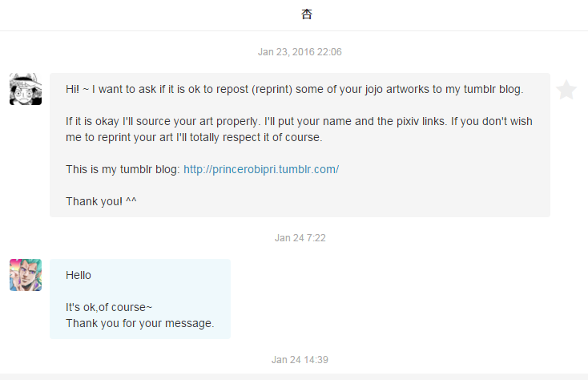This screenshot has height=380, width=588.
Task: Click the line starting "Hi! ~ I want to ask"
Action: (294, 89)
